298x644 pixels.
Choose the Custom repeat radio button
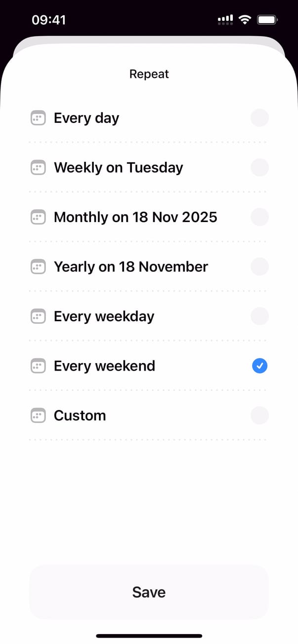pos(259,416)
